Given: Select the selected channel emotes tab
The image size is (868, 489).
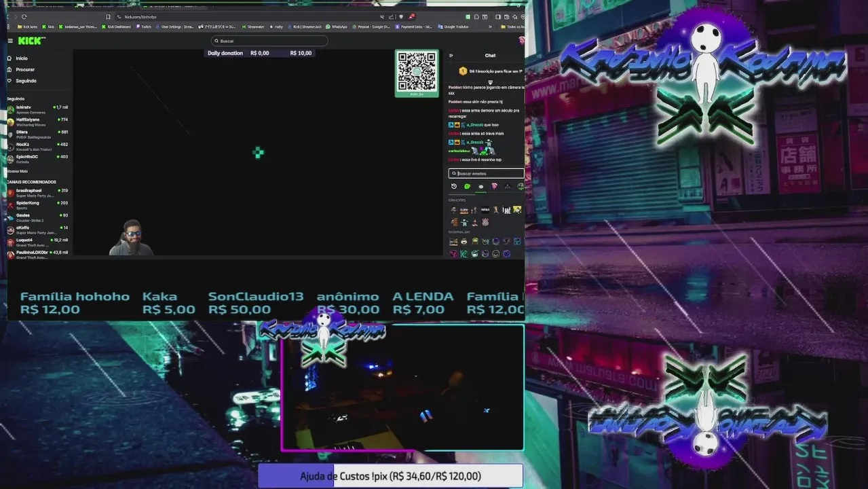Looking at the screenshot, I should tap(480, 186).
